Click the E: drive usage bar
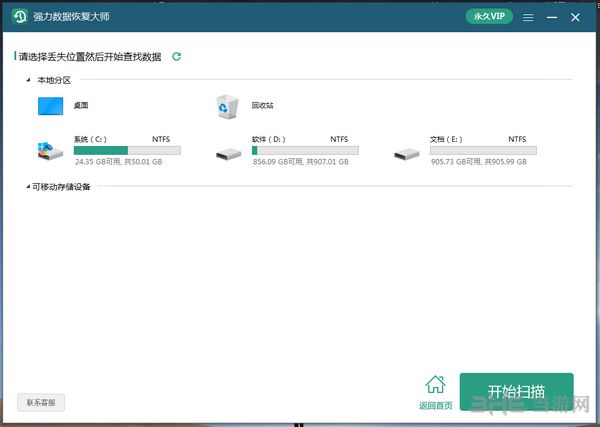Viewport: 600px width, 427px height. 483,150
